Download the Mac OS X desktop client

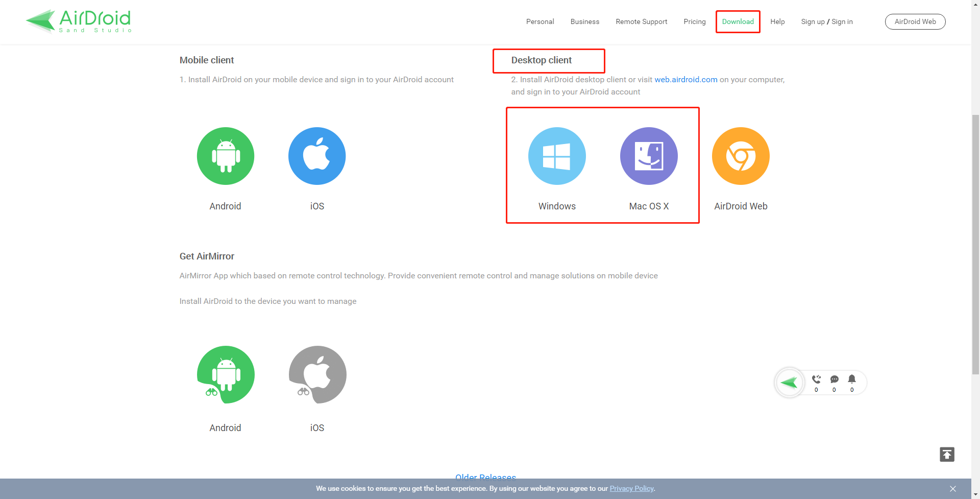649,156
